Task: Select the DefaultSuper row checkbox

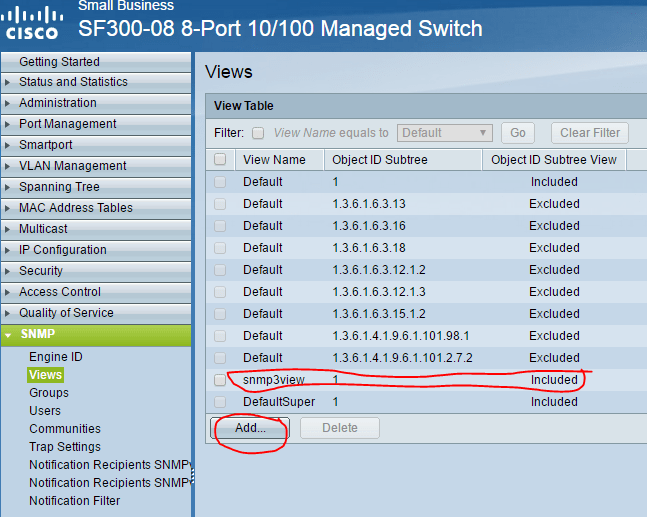Action: click(220, 402)
